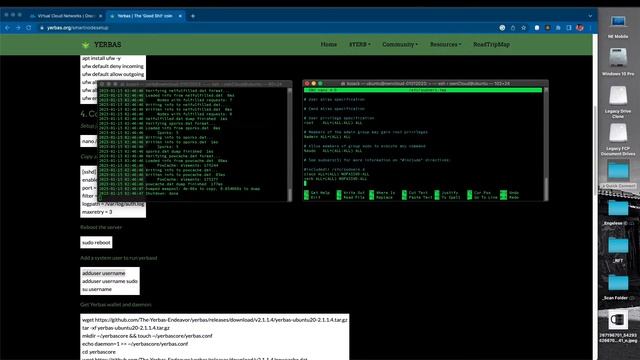Go to Home in site navigation
Image resolution: width=640 pixels, height=360 pixels.
[x=329, y=44]
